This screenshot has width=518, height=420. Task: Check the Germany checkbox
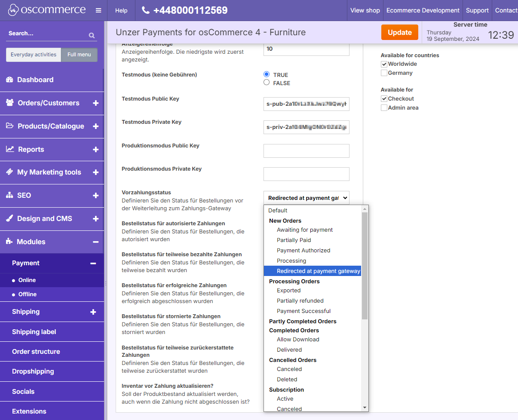pyautogui.click(x=384, y=73)
